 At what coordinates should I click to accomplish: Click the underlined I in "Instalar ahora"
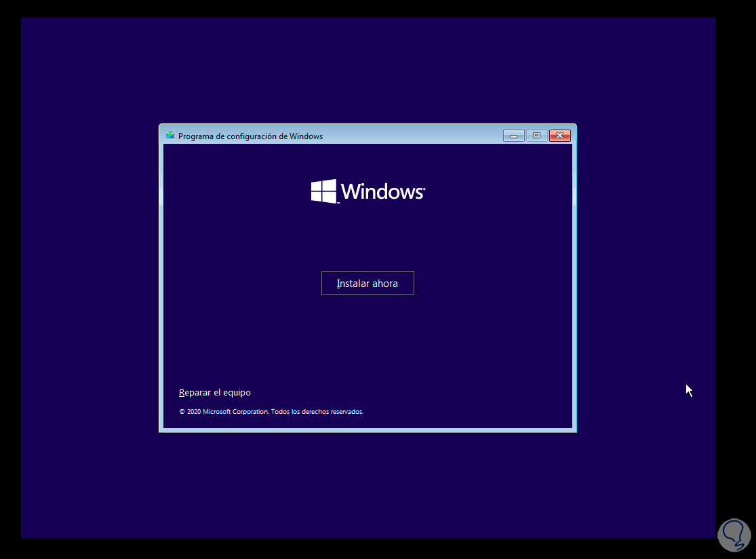coord(339,283)
